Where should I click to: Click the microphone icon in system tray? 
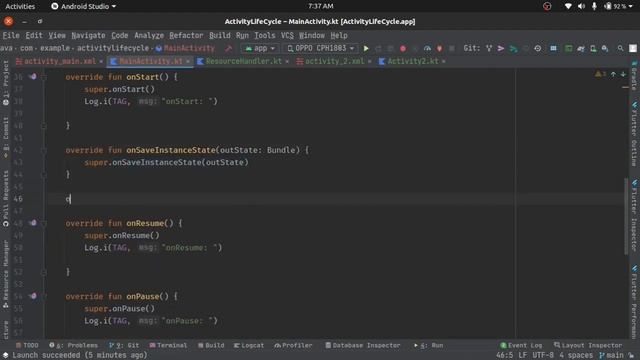coord(594,6)
